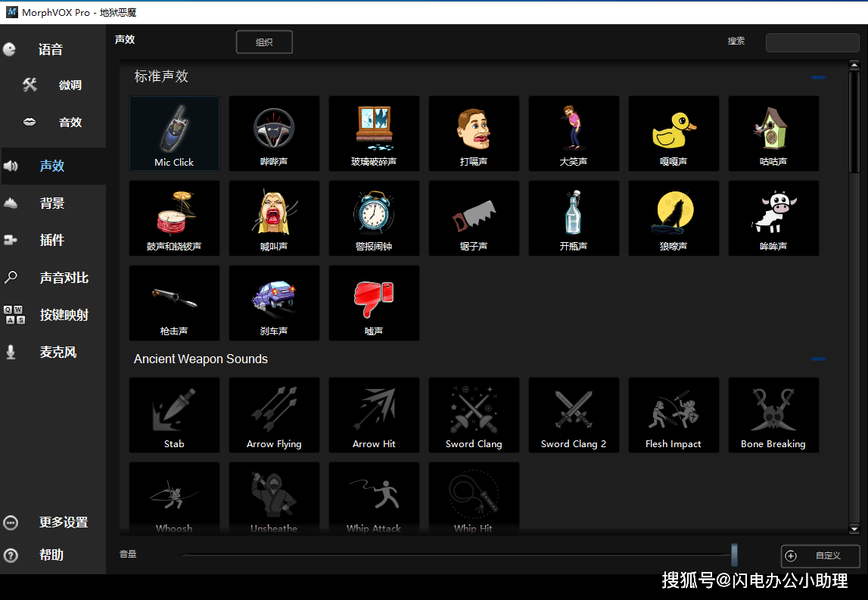Play the 刹车声 car braking sound

(274, 303)
